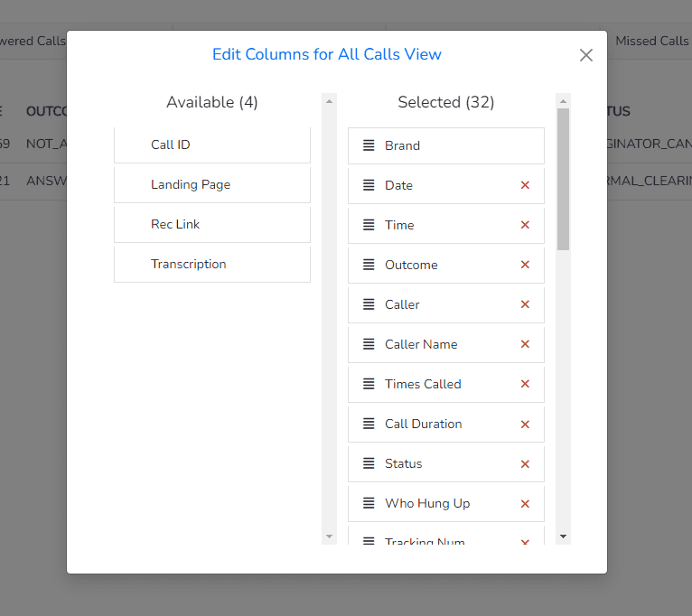
Task: Delete Caller Name from selected columns
Action: pyautogui.click(x=525, y=344)
